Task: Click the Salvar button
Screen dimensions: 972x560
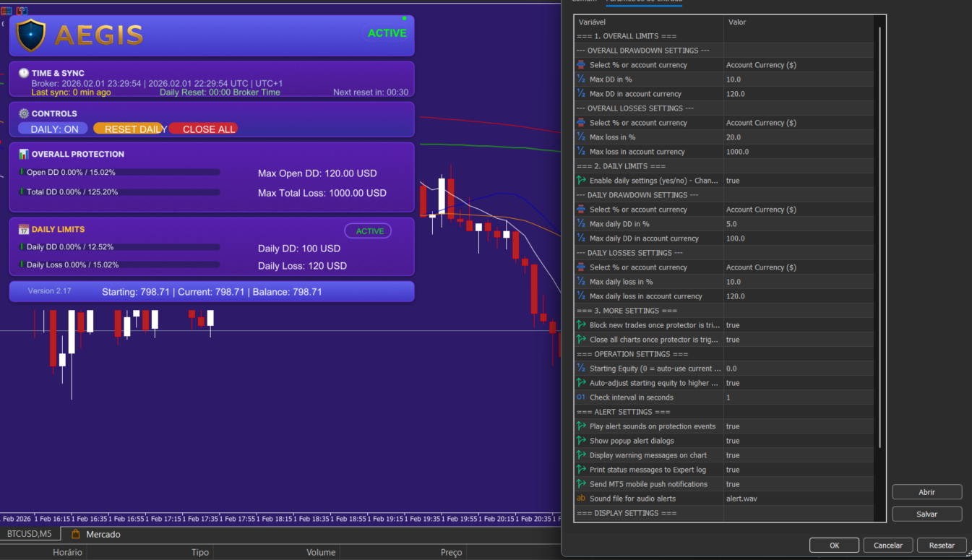Action: (926, 514)
